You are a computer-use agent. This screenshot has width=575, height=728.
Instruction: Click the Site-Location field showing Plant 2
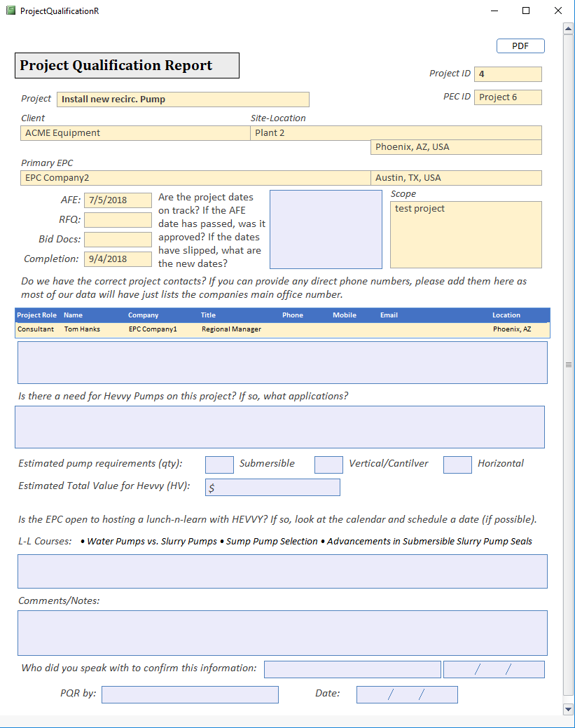pyautogui.click(x=396, y=133)
